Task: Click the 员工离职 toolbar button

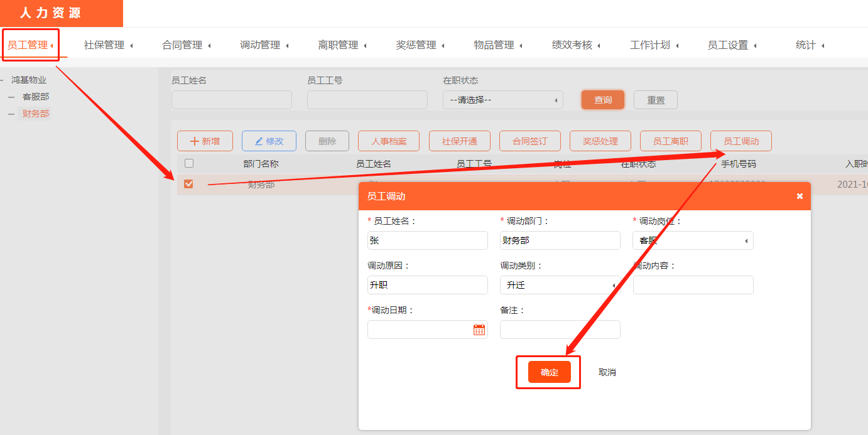Action: [670, 141]
